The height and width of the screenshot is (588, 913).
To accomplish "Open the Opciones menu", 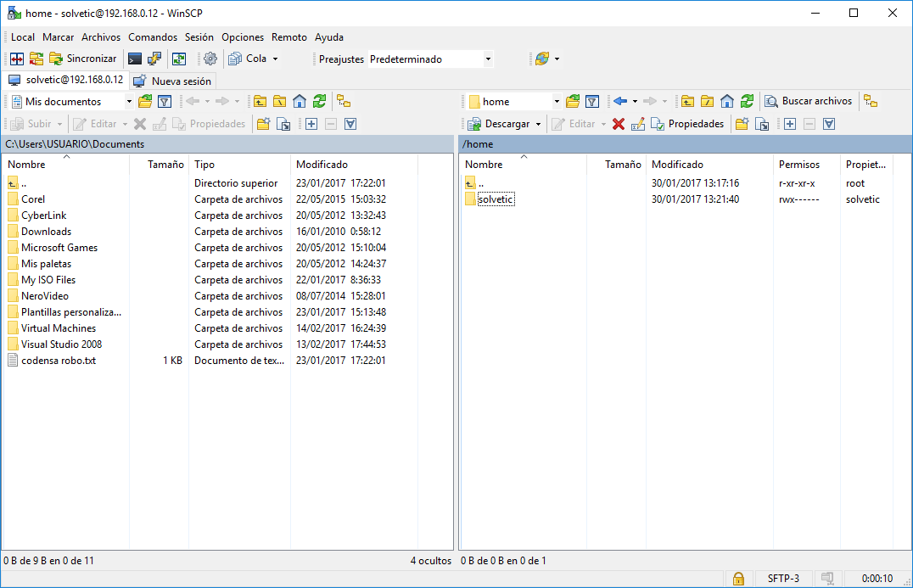I will (x=242, y=37).
